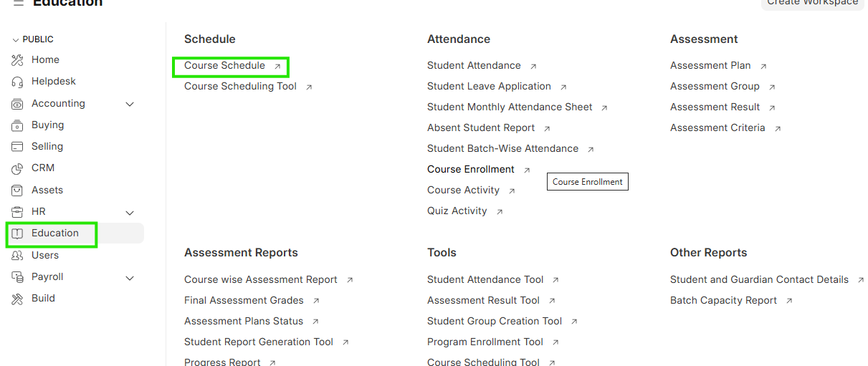Expand the HR sidebar section
Viewport: 868px width, 366px height.
(130, 213)
